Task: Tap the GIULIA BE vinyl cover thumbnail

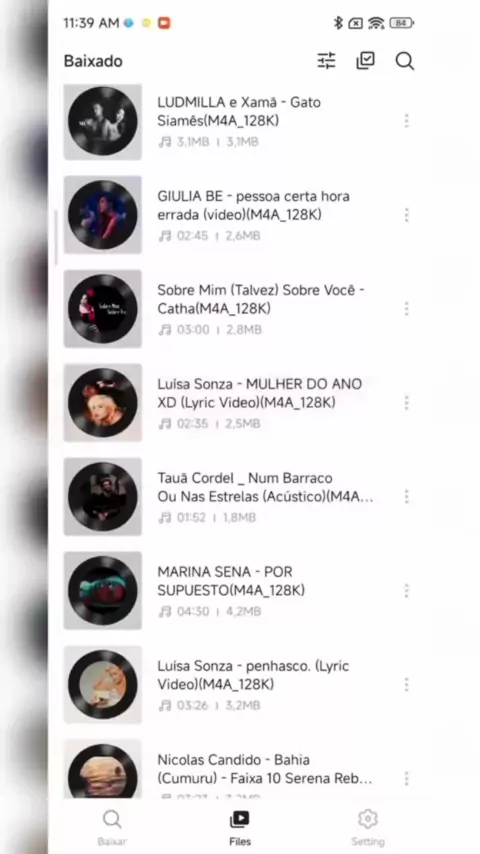Action: coord(102,215)
